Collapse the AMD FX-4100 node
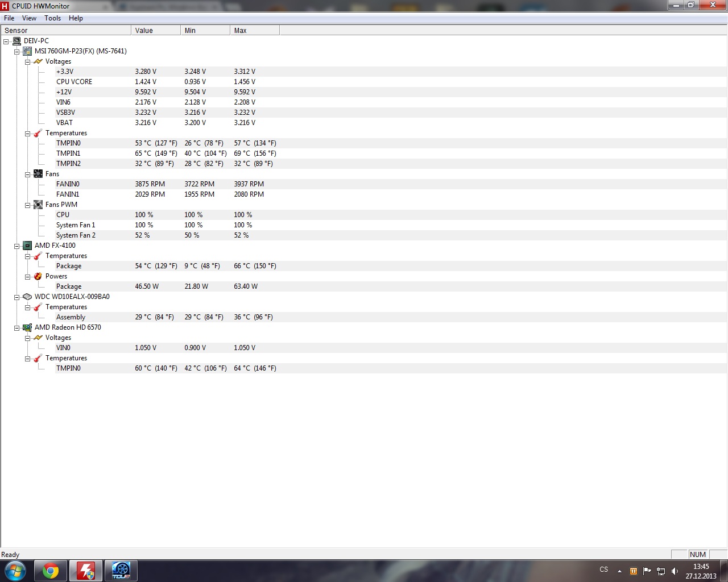This screenshot has height=582, width=728. 17,246
